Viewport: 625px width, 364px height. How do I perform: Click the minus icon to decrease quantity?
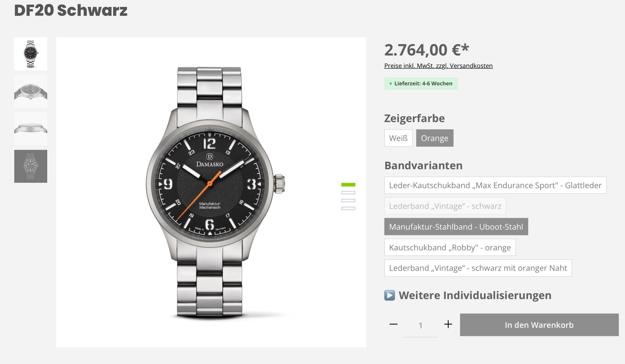pyautogui.click(x=393, y=324)
